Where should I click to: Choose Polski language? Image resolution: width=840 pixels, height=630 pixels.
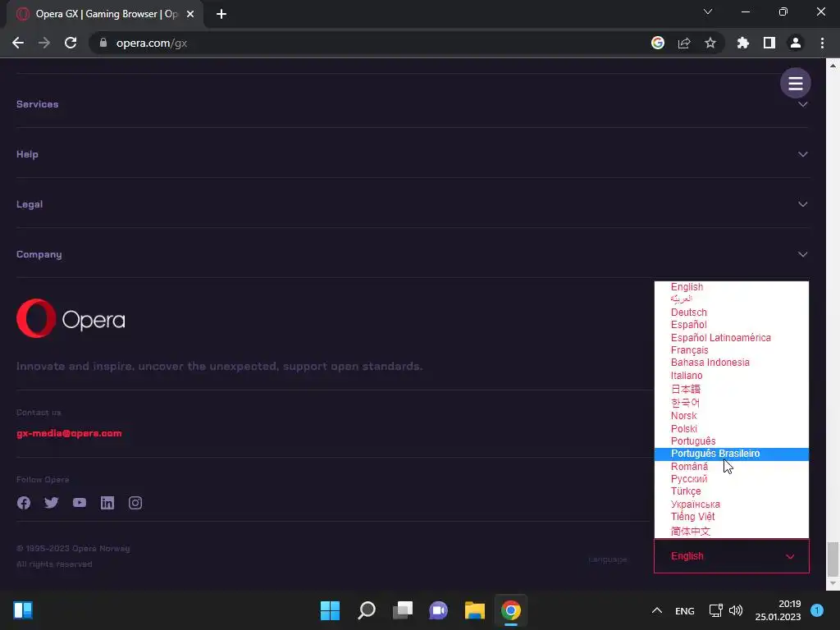coord(731,428)
